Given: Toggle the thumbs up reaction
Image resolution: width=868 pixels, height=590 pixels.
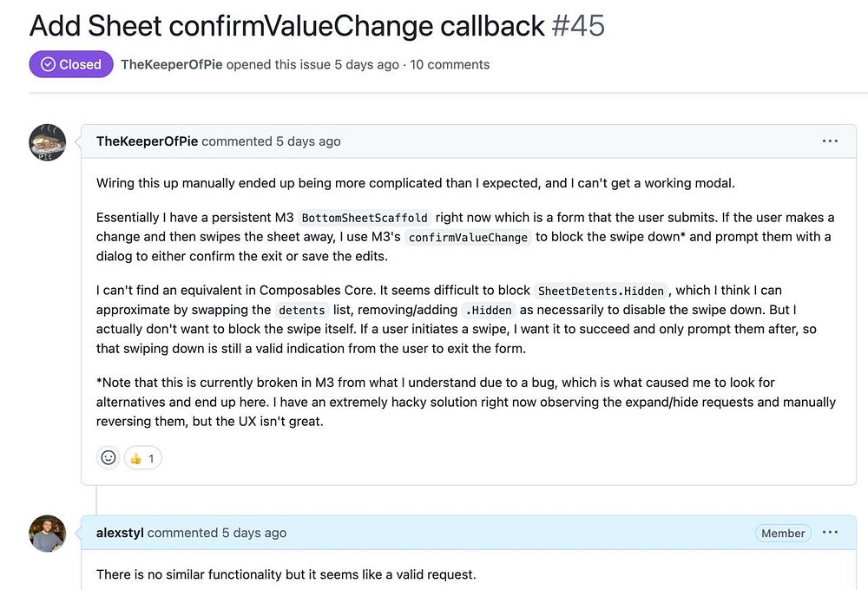Looking at the screenshot, I should (x=143, y=457).
